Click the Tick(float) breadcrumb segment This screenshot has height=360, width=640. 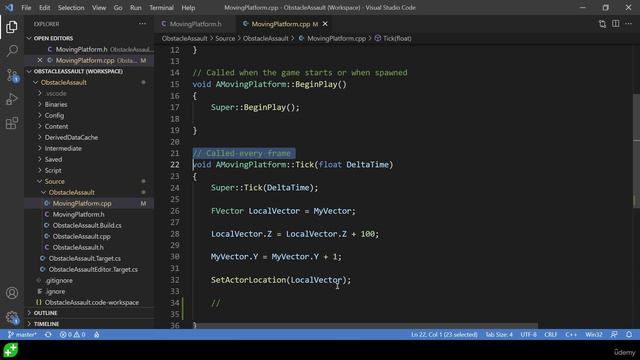tap(393, 38)
